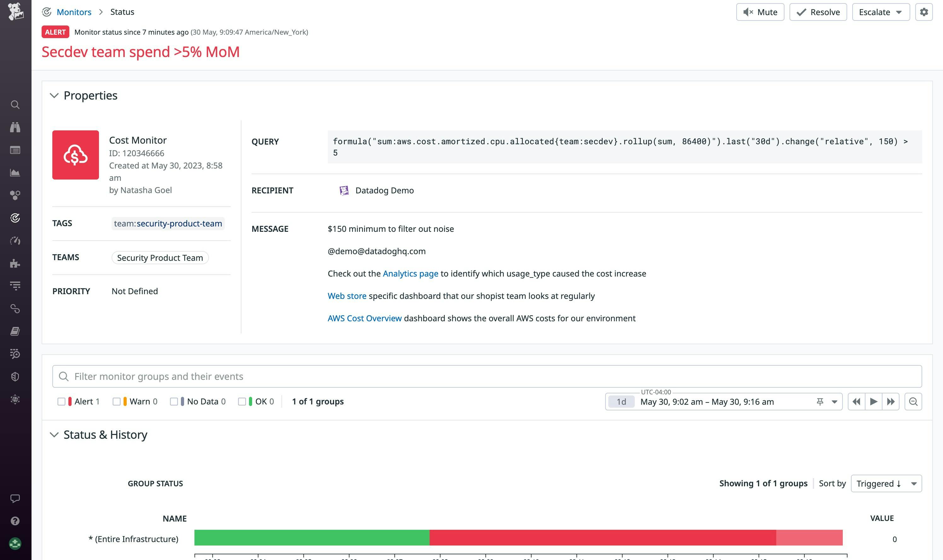
Task: Click the zoom out magnifier by the time range
Action: [913, 402]
